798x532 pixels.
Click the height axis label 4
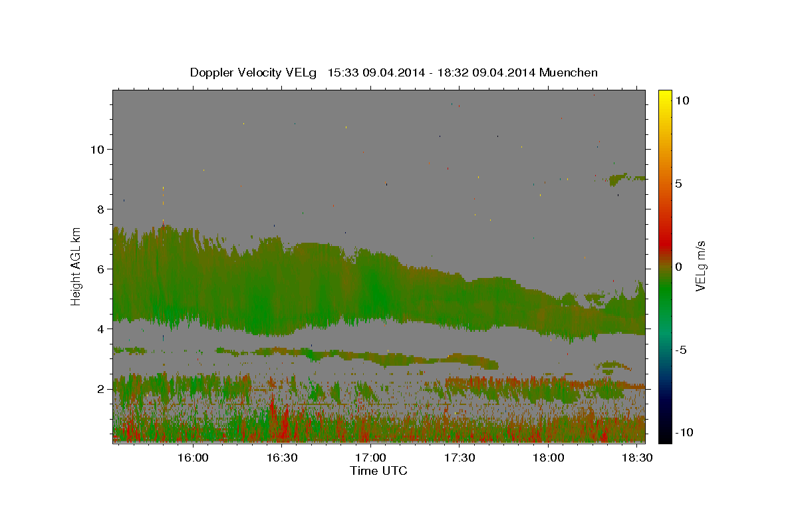point(101,329)
